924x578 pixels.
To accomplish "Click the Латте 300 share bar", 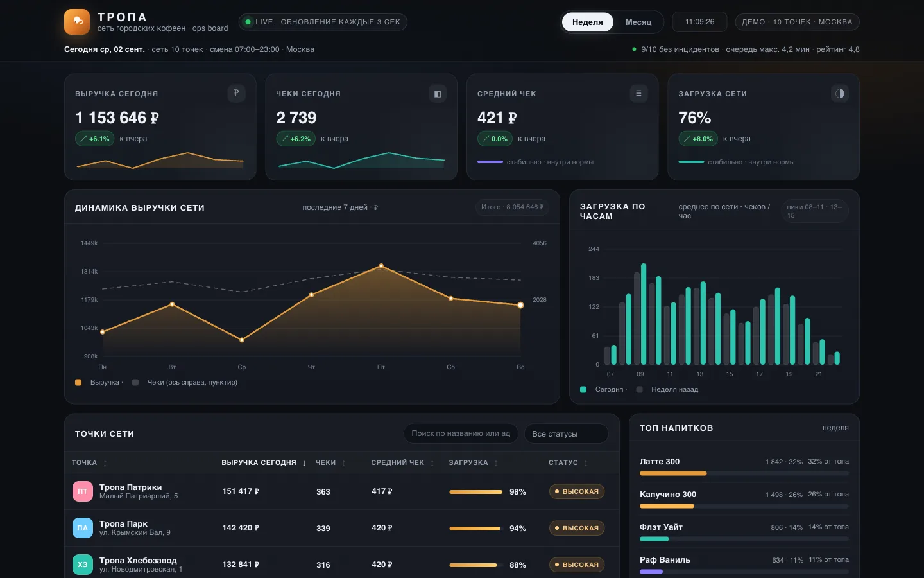I will coord(744,473).
